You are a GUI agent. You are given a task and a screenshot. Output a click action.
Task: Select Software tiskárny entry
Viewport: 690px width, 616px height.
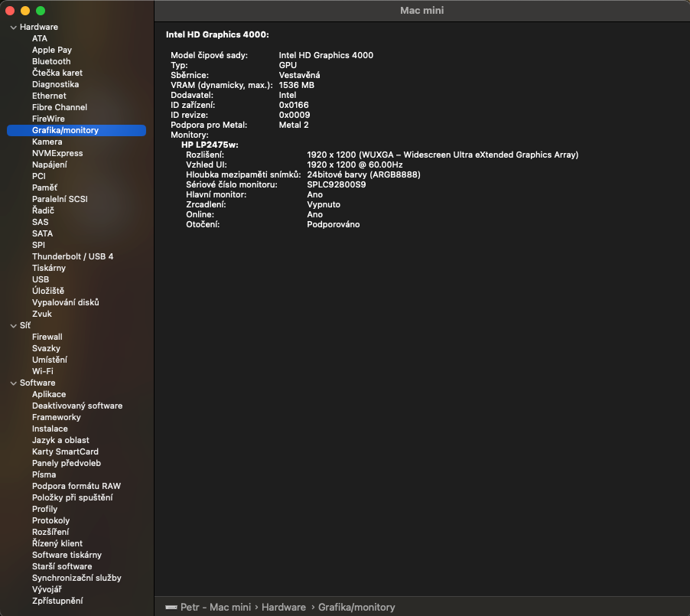67,556
